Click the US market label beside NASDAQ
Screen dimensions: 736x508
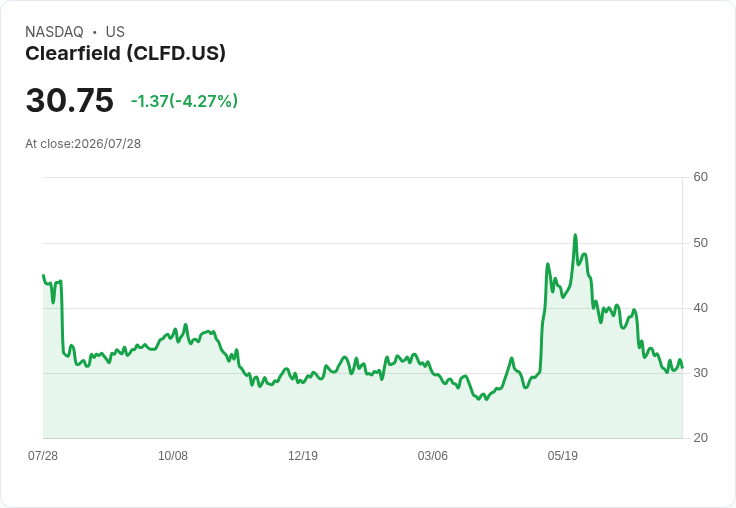(x=115, y=32)
